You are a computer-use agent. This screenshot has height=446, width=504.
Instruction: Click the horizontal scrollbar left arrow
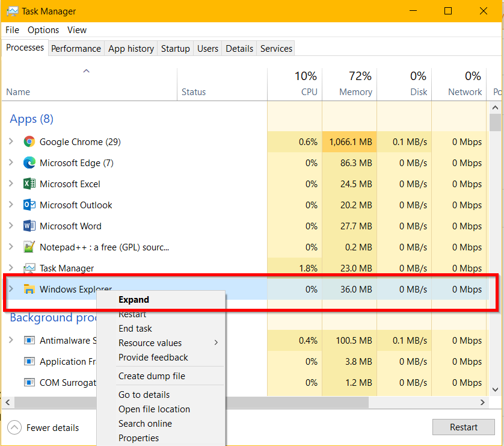tap(8, 402)
